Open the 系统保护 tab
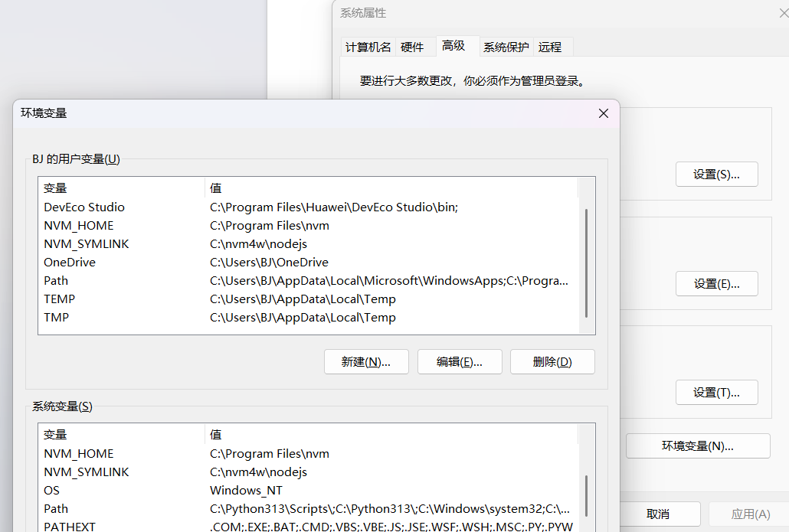Image resolution: width=789 pixels, height=532 pixels. [x=506, y=47]
